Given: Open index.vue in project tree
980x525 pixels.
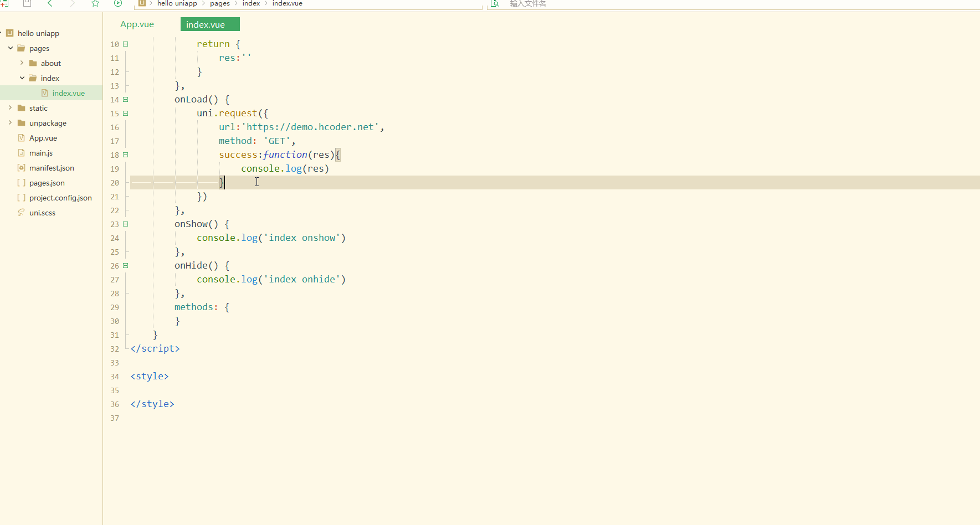Looking at the screenshot, I should coord(51,93).
